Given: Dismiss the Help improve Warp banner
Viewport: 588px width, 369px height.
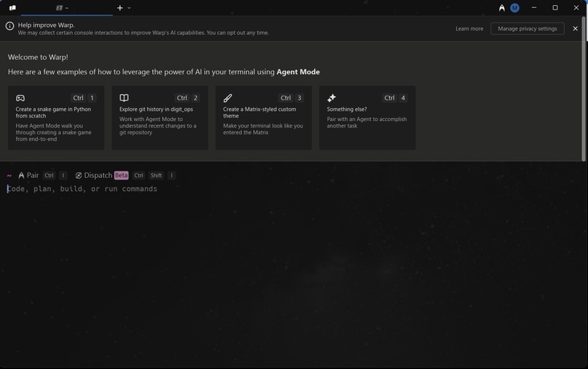Looking at the screenshot, I should (576, 28).
